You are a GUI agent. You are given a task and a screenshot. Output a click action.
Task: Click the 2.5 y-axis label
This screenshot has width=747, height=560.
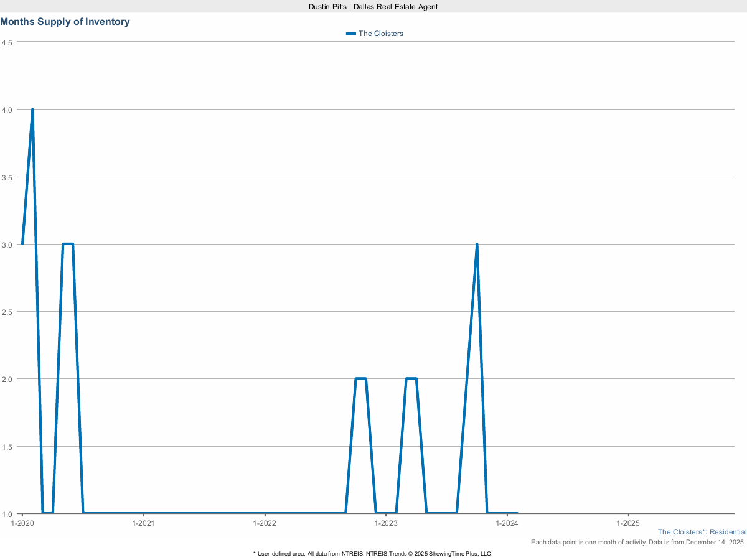(x=7, y=312)
